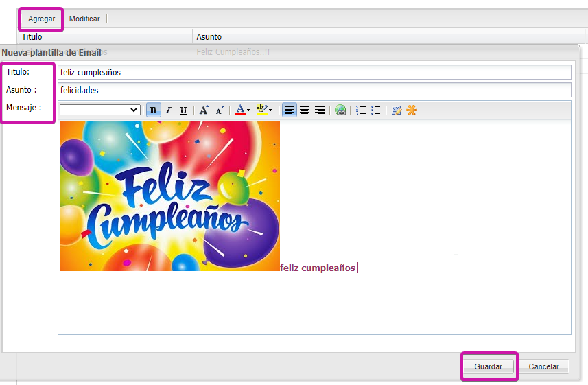Apply the red font color
The width and height of the screenshot is (588, 385).
(x=239, y=110)
